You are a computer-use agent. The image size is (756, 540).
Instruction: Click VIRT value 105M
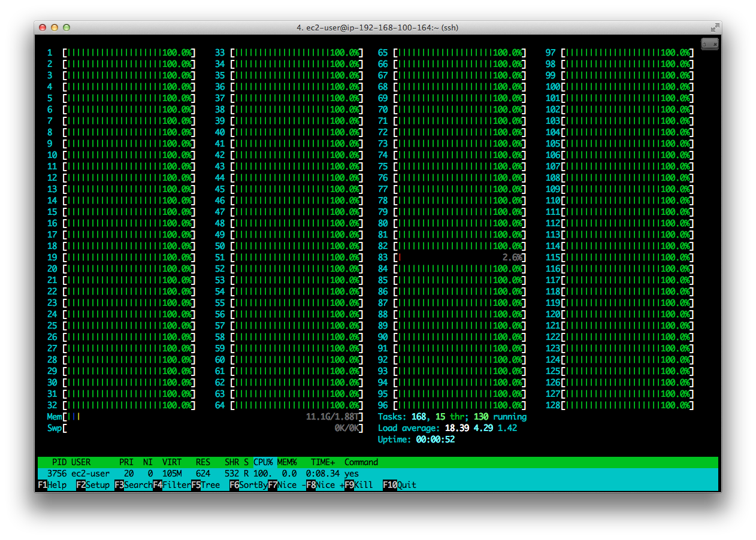[x=172, y=474]
